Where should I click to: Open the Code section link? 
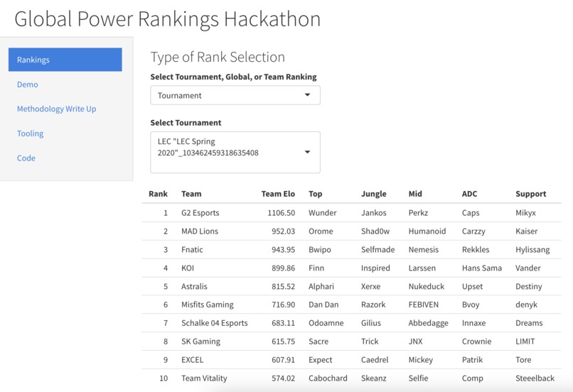point(26,158)
